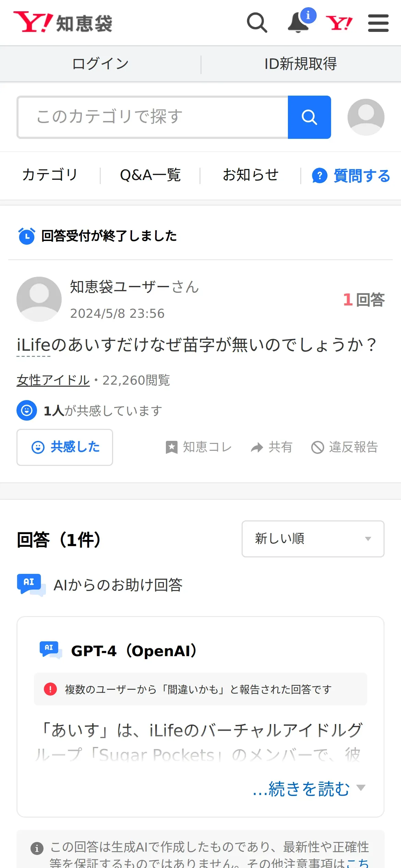Open the notifications bell icon

(x=299, y=23)
